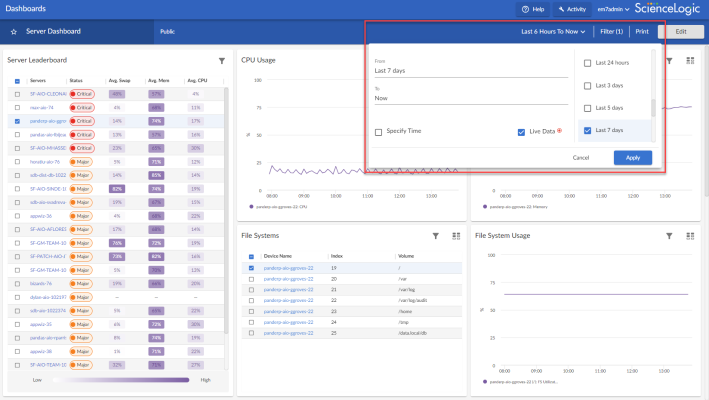Image resolution: width=709 pixels, height=400 pixels.
Task: Star the Server Dashboard as favorite
Action: click(x=14, y=32)
